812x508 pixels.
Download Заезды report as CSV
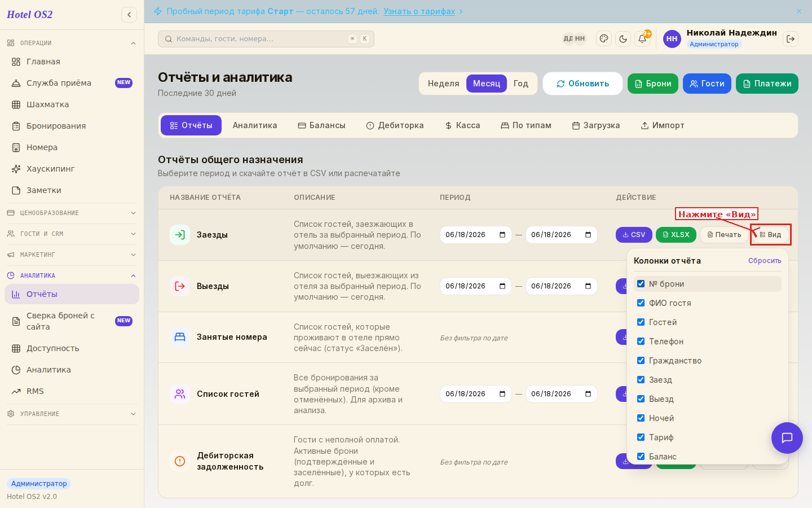click(x=634, y=235)
